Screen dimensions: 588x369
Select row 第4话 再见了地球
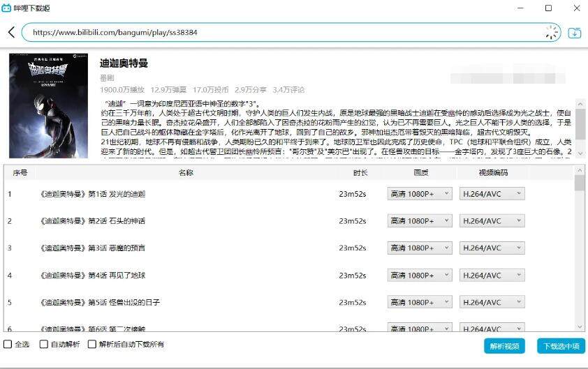(288, 275)
